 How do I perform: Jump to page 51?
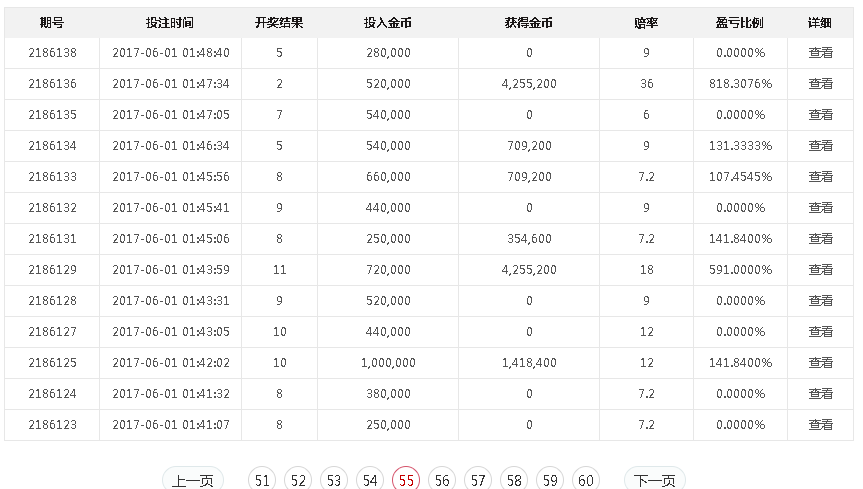(262, 481)
